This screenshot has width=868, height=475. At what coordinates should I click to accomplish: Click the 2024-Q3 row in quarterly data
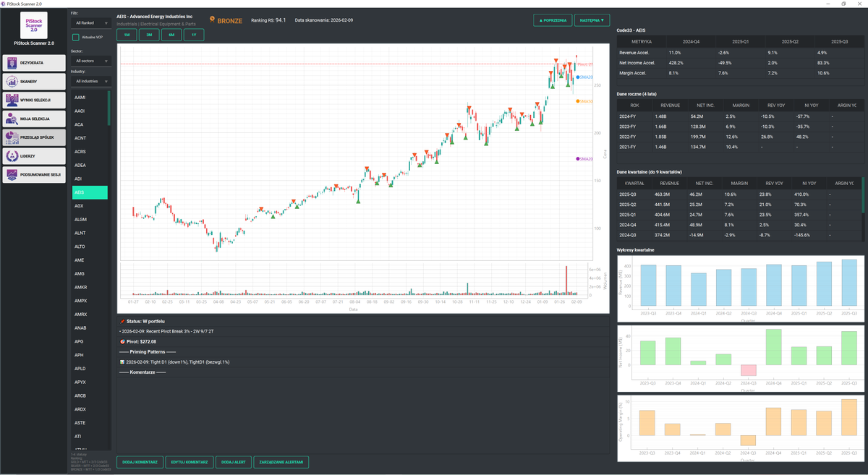click(x=739, y=235)
